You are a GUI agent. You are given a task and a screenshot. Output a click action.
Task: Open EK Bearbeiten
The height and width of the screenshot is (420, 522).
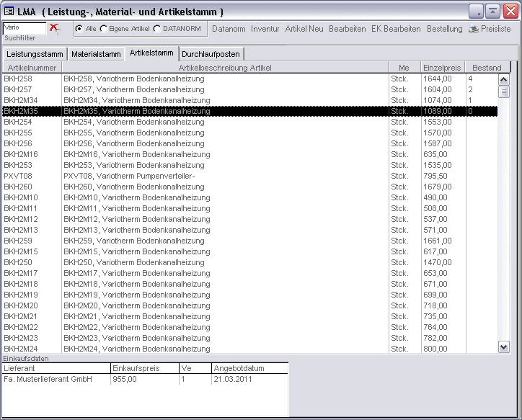[x=396, y=29]
